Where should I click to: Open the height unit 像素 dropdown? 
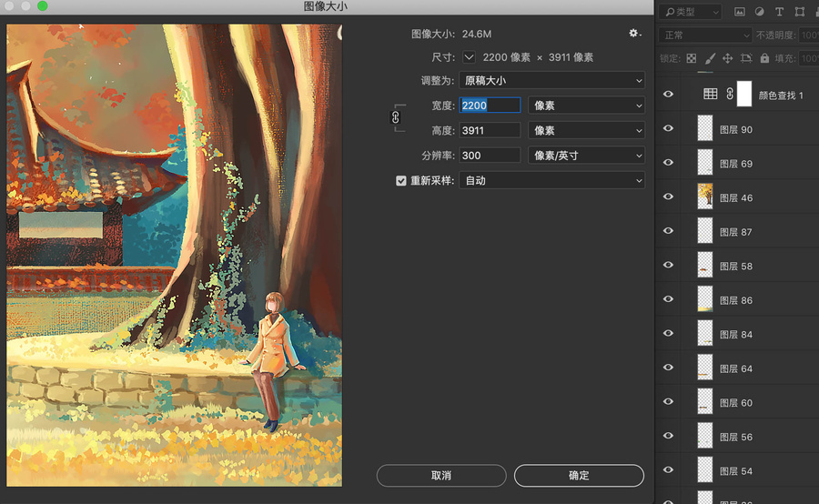[x=587, y=131]
